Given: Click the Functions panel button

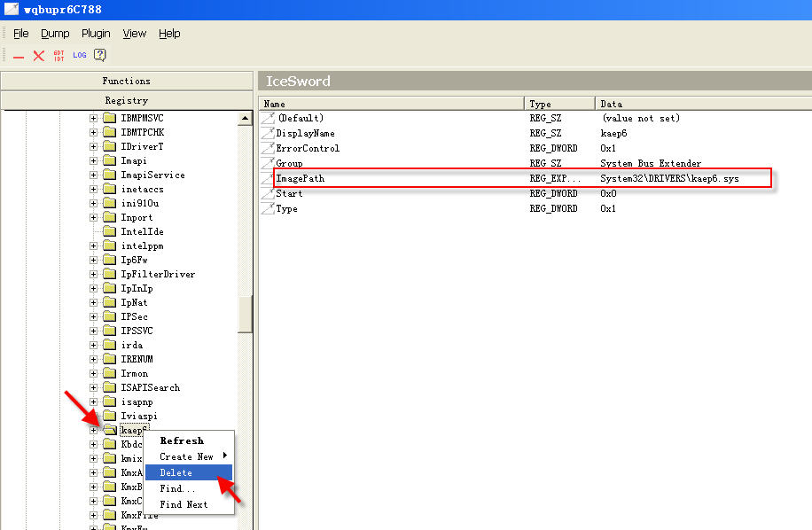Looking at the screenshot, I should click(x=127, y=81).
